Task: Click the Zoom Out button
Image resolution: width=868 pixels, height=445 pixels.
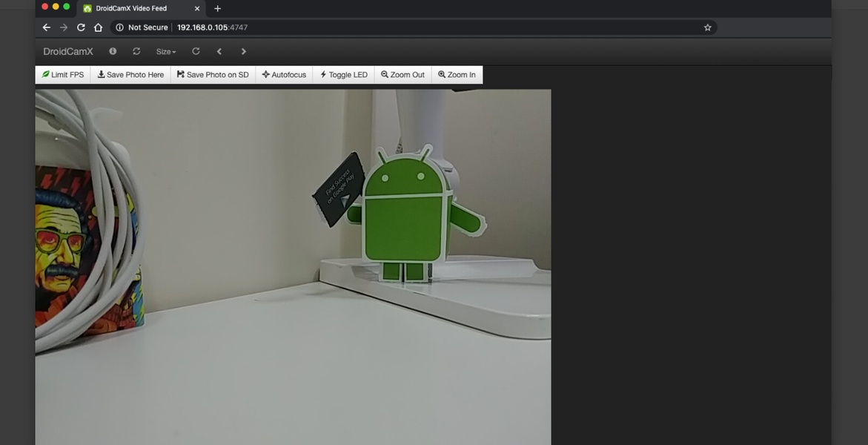Action: point(403,75)
